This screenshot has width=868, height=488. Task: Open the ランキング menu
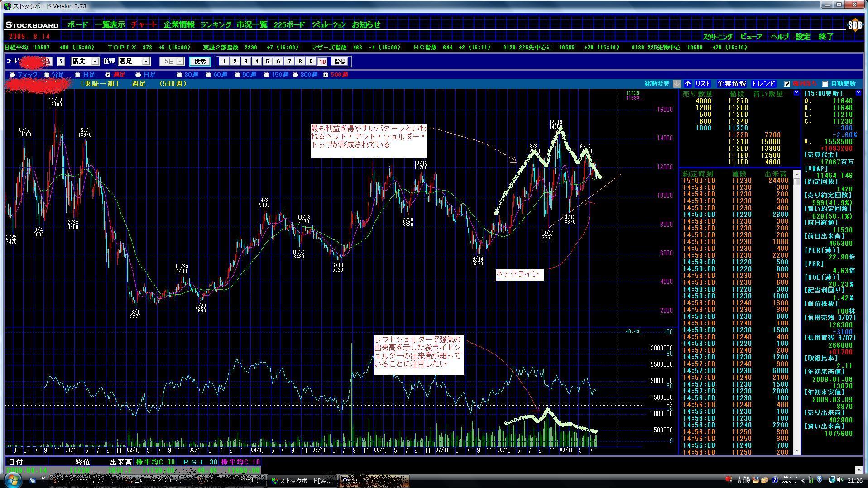(x=216, y=25)
